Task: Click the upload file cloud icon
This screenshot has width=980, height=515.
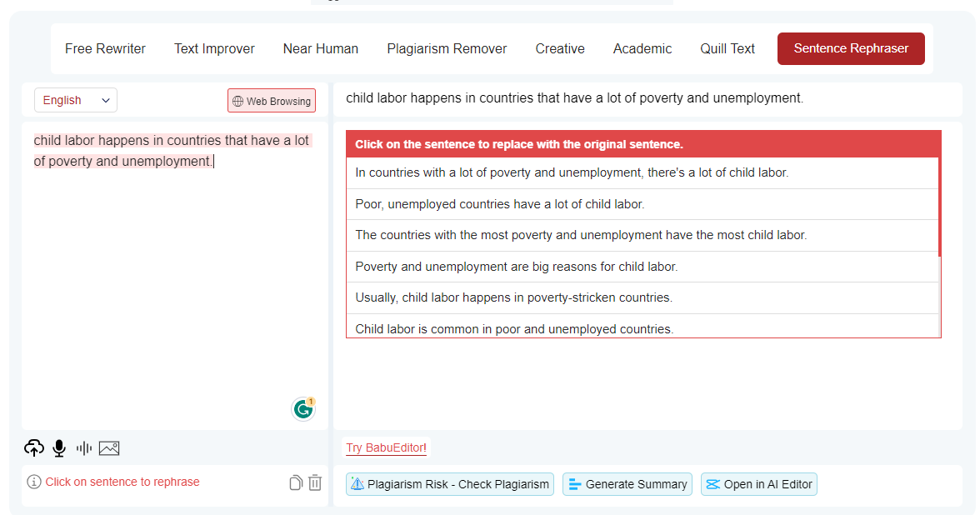Action: [x=33, y=447]
